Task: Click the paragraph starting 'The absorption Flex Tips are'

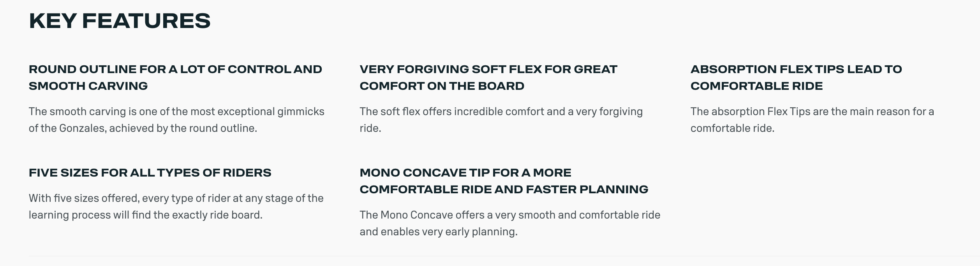Action: [x=812, y=120]
